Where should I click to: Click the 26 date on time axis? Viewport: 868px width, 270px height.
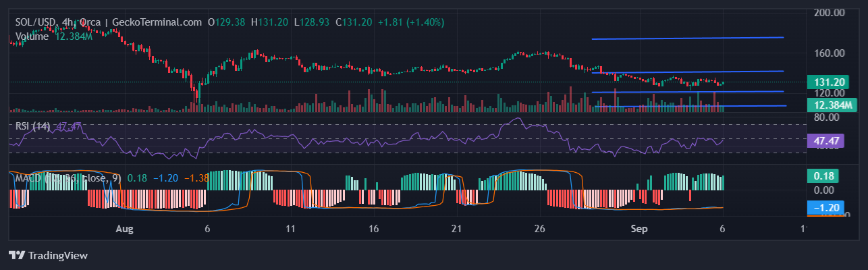click(539, 229)
